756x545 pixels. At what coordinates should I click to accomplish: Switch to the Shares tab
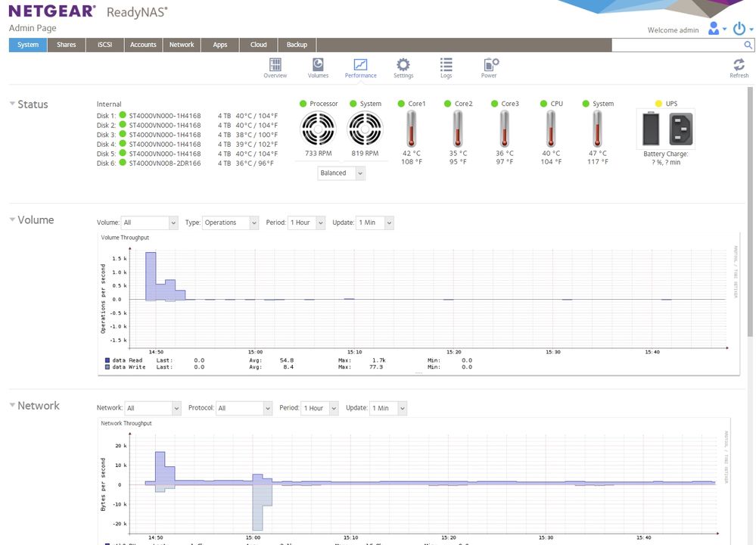(x=67, y=45)
